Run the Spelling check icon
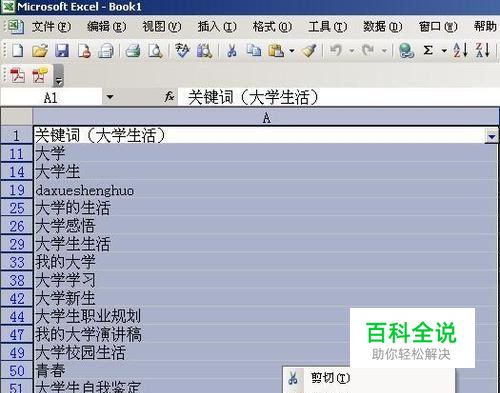This screenshot has width=500, height=393. 182,51
